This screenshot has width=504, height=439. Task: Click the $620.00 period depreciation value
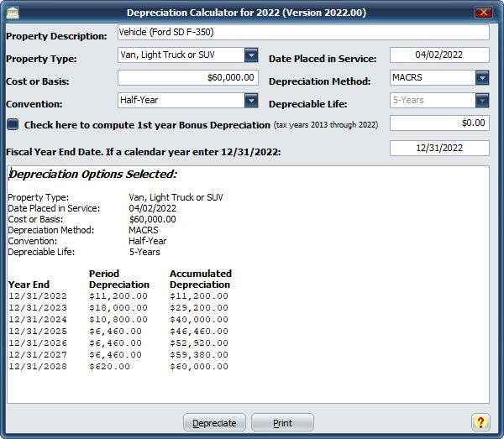click(109, 367)
